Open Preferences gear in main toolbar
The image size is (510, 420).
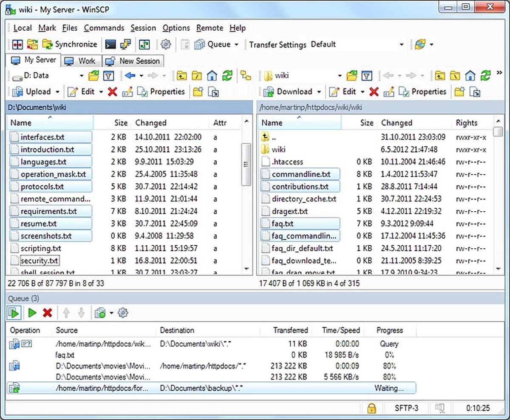coord(166,44)
